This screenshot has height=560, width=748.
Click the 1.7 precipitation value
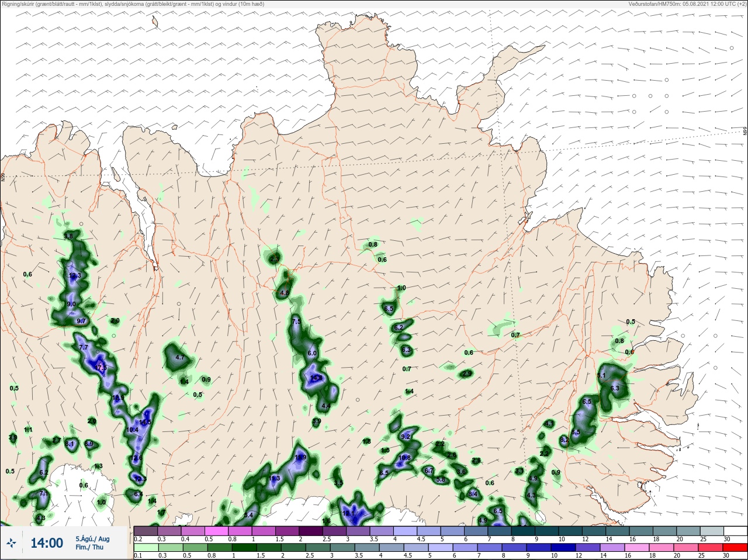[162, 512]
